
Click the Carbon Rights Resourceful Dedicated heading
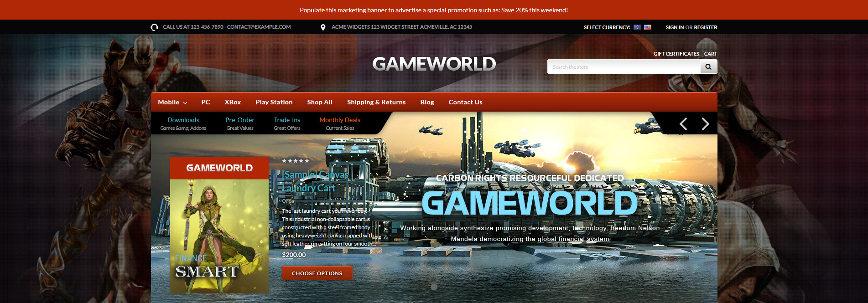(x=530, y=178)
